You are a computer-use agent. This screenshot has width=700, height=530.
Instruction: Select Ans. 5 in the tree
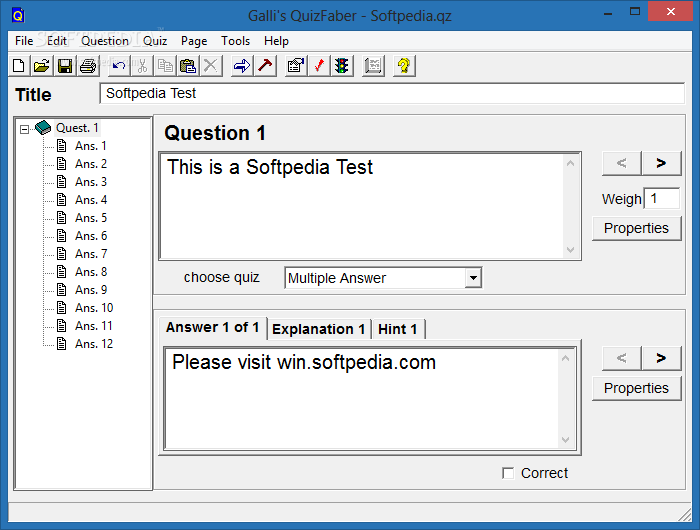(x=91, y=218)
